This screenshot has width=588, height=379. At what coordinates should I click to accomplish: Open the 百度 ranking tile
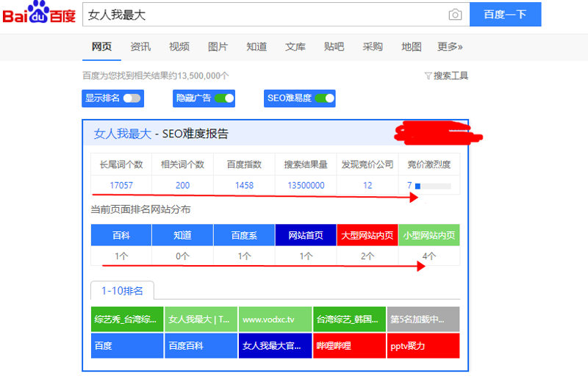tap(127, 346)
